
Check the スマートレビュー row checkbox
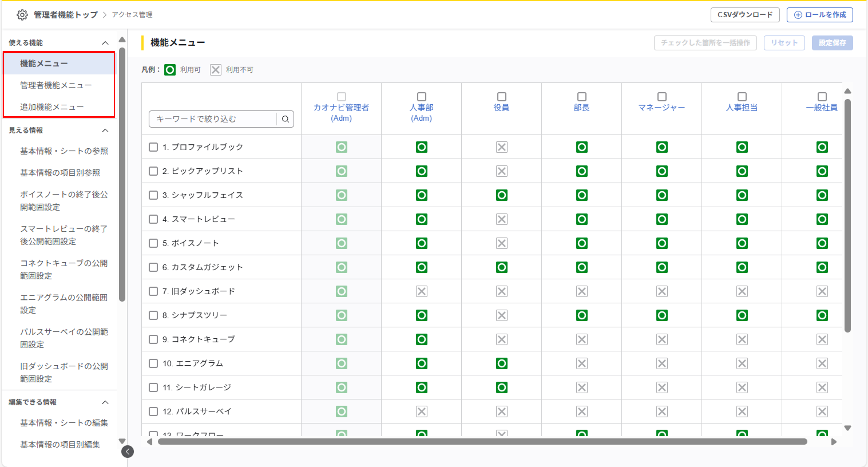(153, 219)
